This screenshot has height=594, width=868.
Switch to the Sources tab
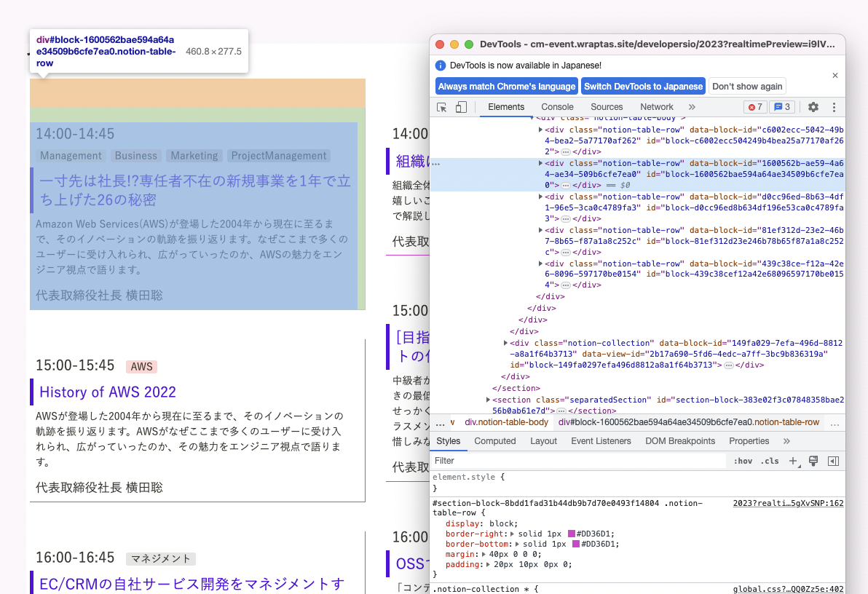[x=606, y=107]
